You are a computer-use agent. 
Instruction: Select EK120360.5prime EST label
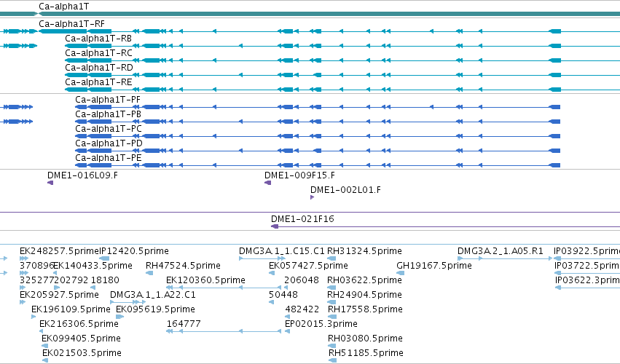(x=205, y=280)
